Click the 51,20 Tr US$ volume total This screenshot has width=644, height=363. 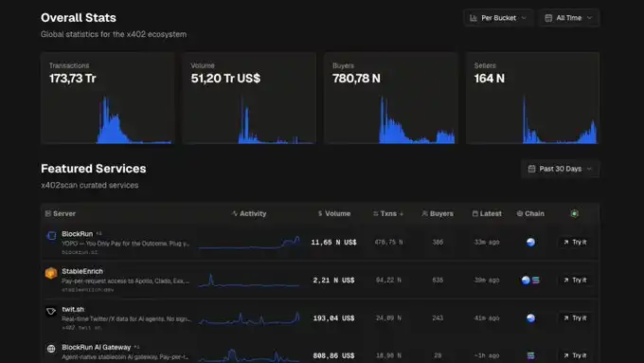coord(225,78)
